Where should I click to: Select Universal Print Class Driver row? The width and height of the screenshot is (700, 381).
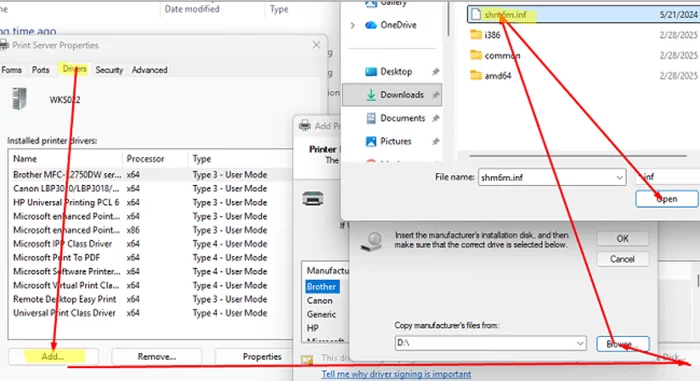[x=150, y=313]
